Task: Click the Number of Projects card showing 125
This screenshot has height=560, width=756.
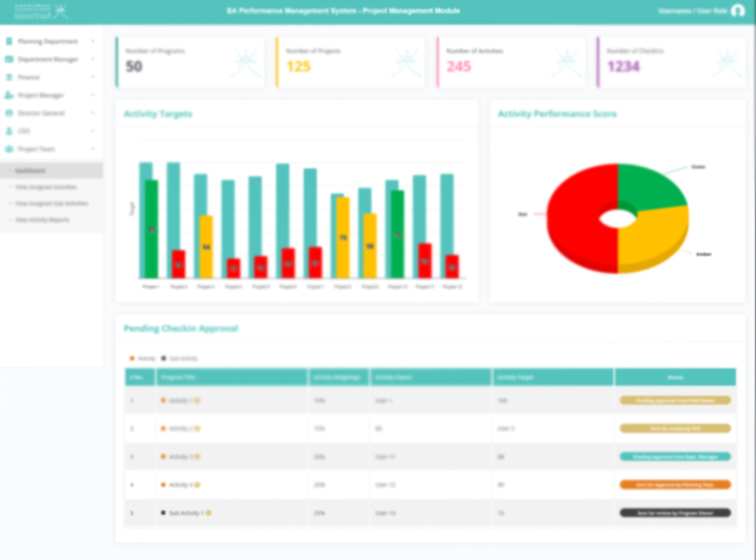Action: pos(351,63)
